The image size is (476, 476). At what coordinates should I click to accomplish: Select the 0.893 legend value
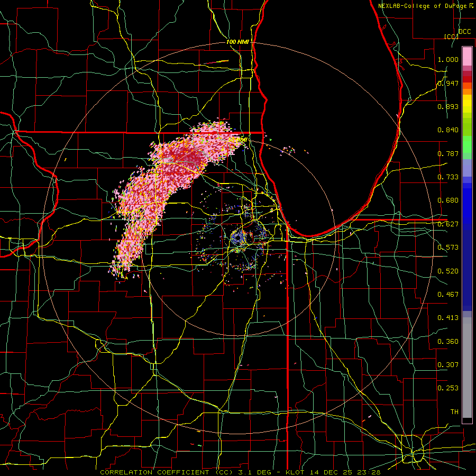pyautogui.click(x=448, y=106)
